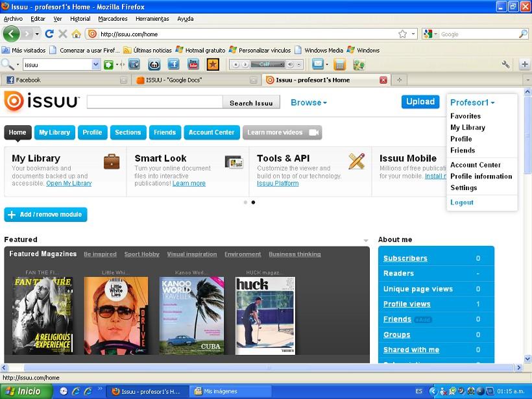Image resolution: width=532 pixels, height=399 pixels.
Task: Open the Archivo menu
Action: click(13, 19)
